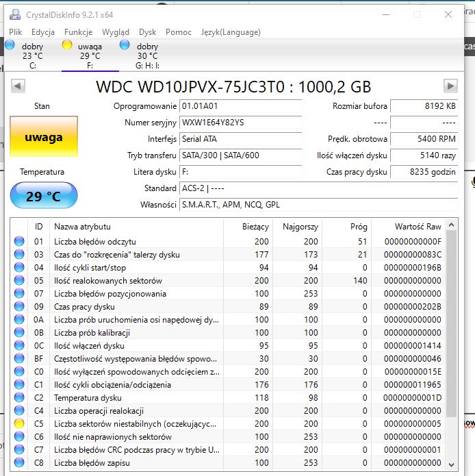Click status orb of attribute 01
This screenshot has height=476, width=475.
click(x=19, y=241)
